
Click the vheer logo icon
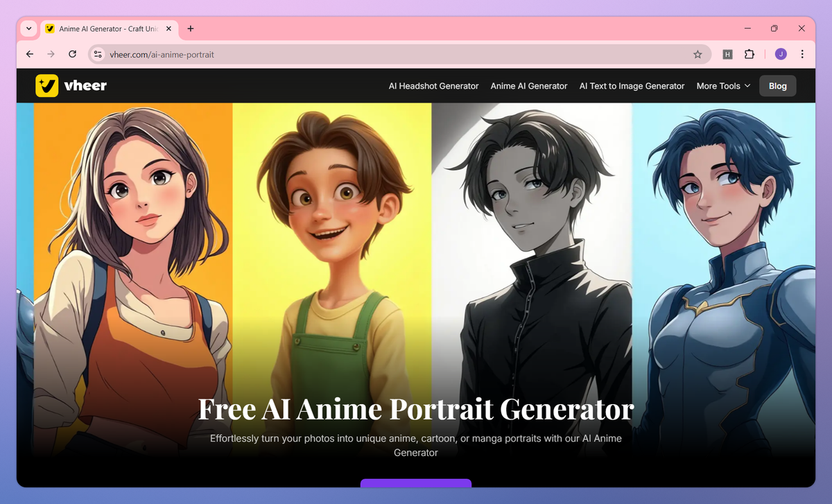46,86
